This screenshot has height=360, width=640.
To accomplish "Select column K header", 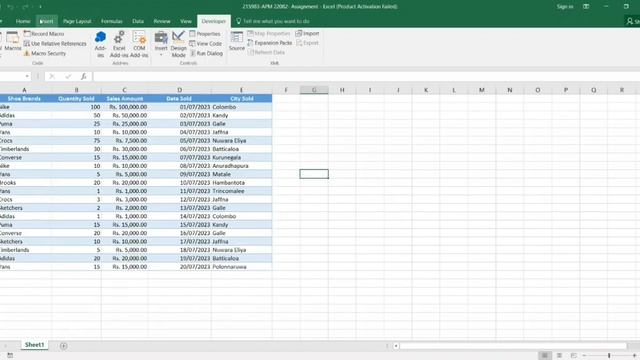I will pyautogui.click(x=426, y=90).
